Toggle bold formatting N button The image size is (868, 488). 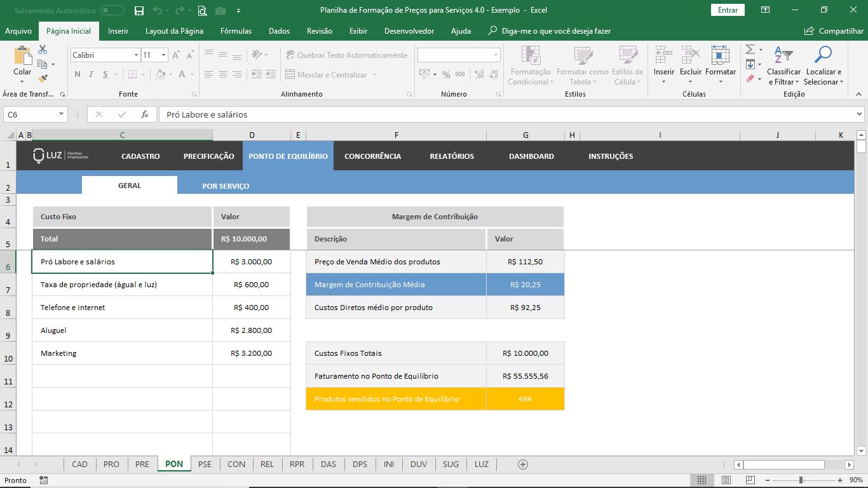point(78,74)
